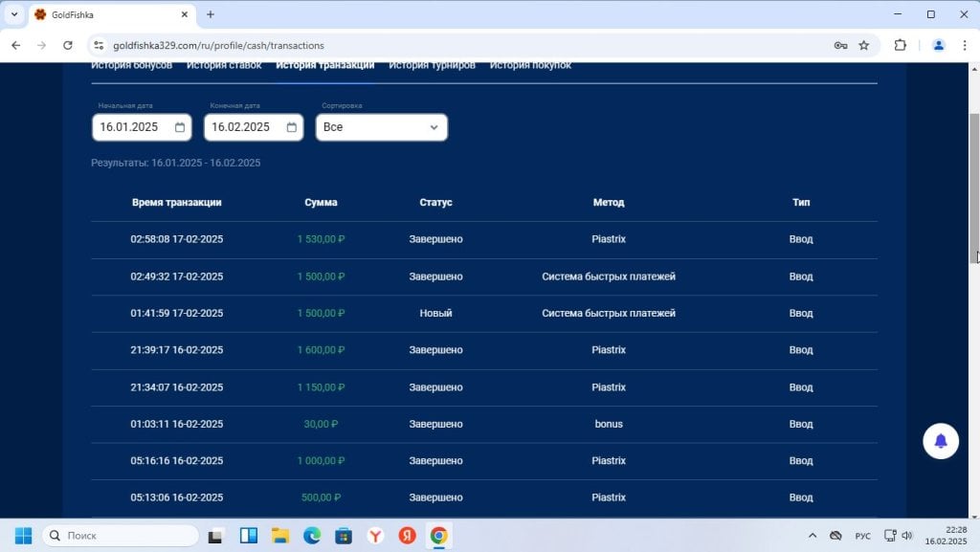The height and width of the screenshot is (552, 980).
Task: Switch to История бонусов tab
Action: [x=132, y=66]
